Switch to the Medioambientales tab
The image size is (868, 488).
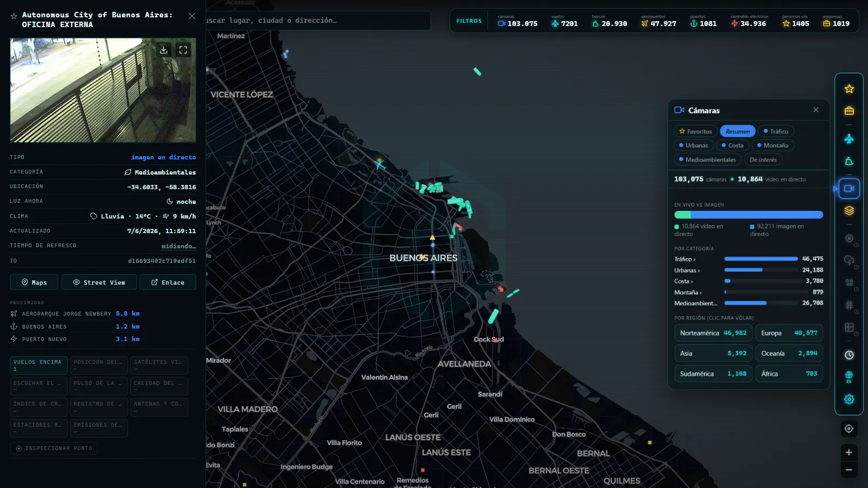pos(707,159)
